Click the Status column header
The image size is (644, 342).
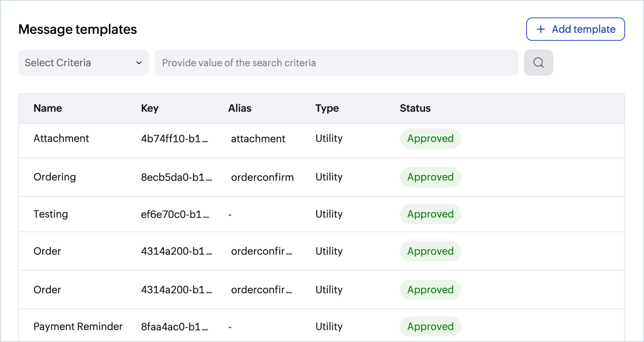coord(415,108)
